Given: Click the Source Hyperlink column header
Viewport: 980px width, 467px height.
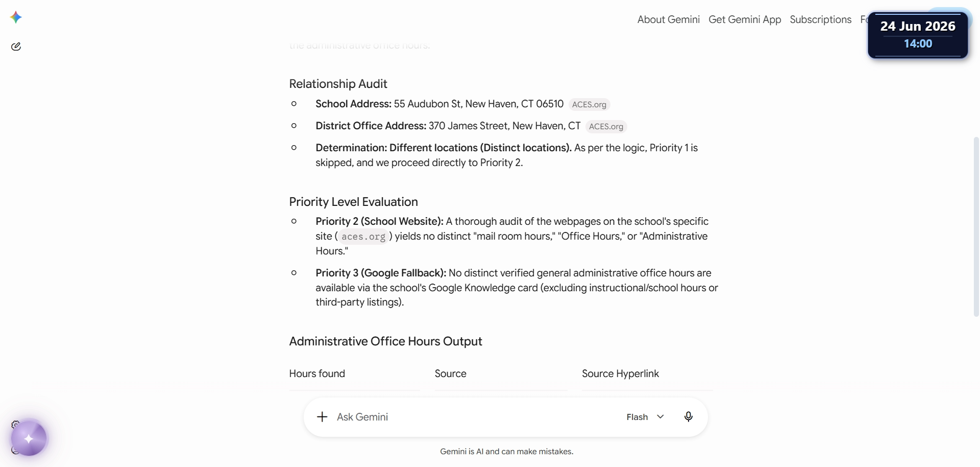Looking at the screenshot, I should point(620,373).
